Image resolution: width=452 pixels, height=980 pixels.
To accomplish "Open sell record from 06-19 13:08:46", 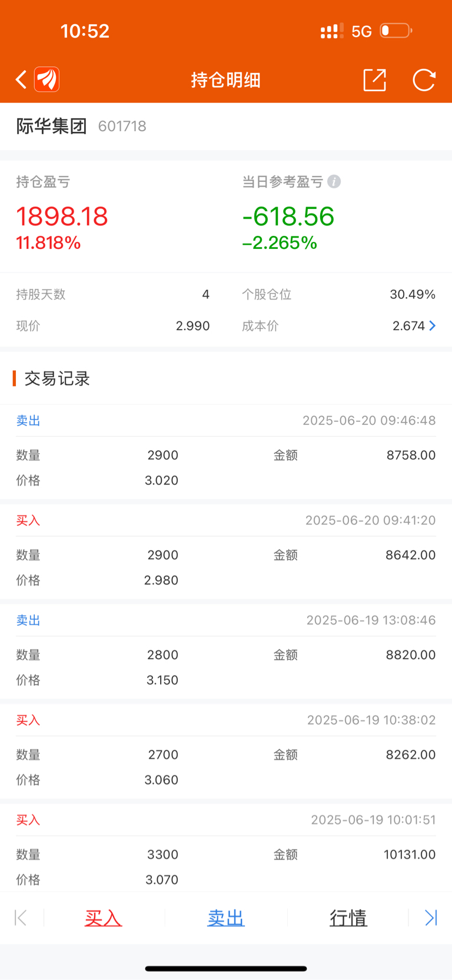I will (x=226, y=652).
